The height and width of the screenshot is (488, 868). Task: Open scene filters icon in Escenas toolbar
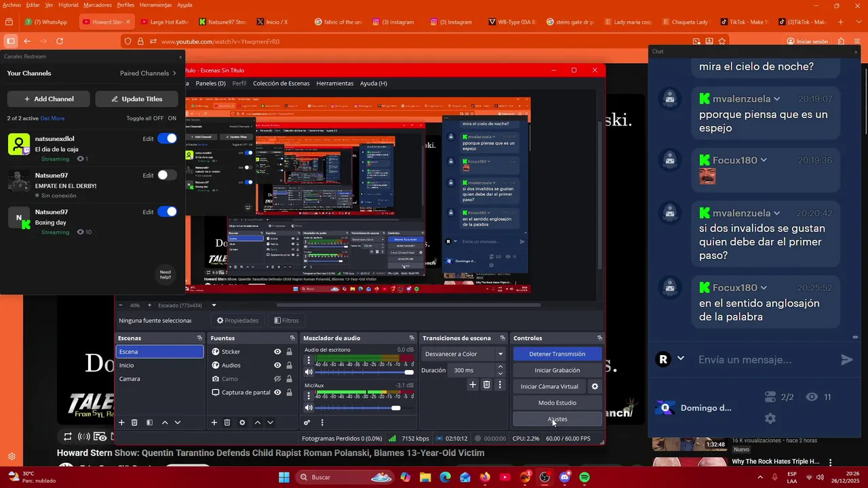[x=149, y=422]
